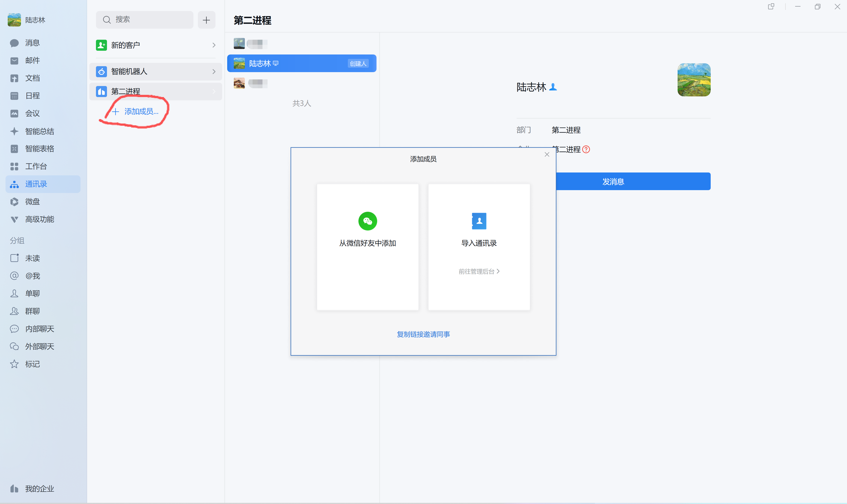The width and height of the screenshot is (847, 504).
Task: Click the WeChat icon in 添加成员 dialog
Action: (x=367, y=221)
